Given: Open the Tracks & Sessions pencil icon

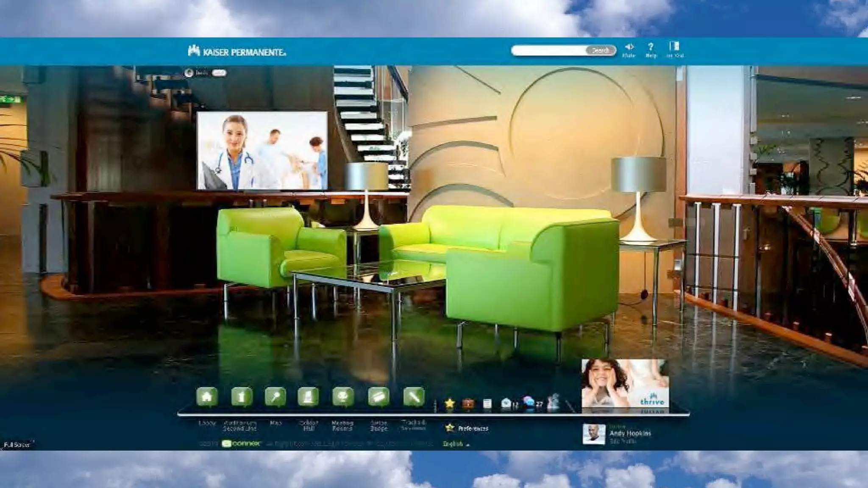Looking at the screenshot, I should 414,397.
